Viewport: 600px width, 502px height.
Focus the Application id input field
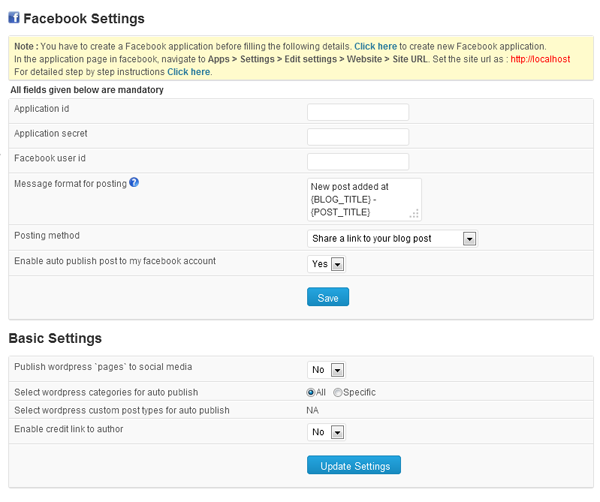coord(358,112)
